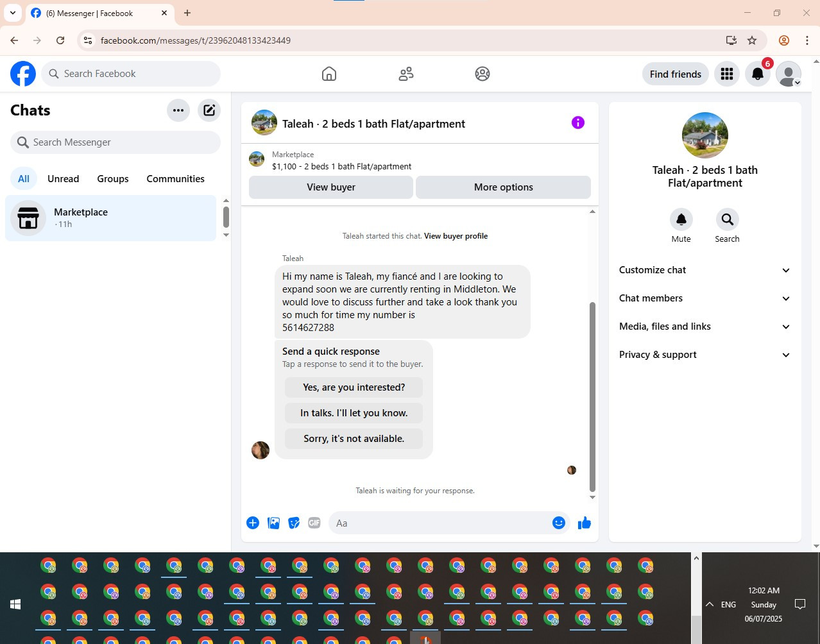Go back in browser history

coord(14,40)
